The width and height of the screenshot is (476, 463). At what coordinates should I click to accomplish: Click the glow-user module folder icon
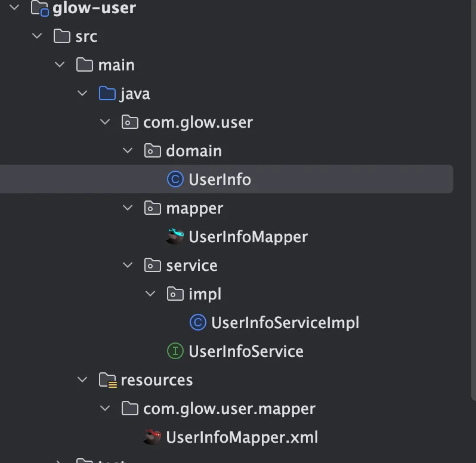(x=39, y=8)
